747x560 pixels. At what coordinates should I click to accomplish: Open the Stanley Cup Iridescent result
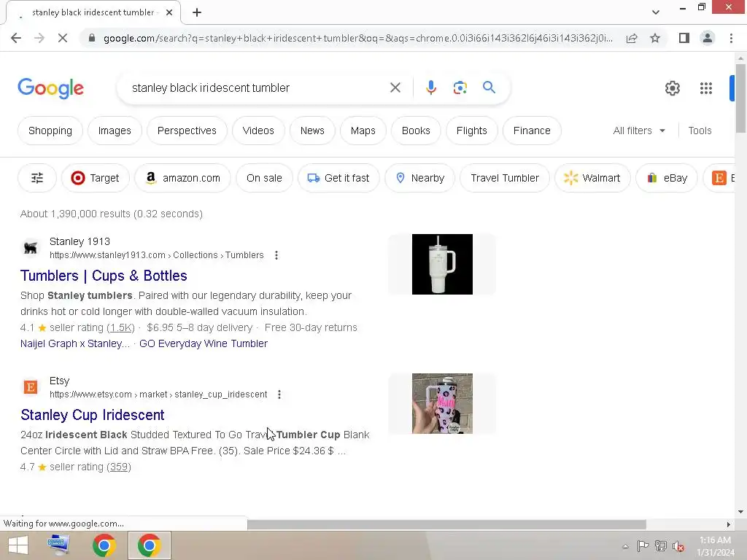pyautogui.click(x=93, y=415)
